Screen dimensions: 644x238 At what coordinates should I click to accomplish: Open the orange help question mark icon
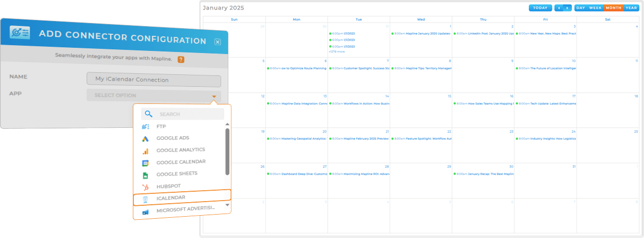[181, 59]
